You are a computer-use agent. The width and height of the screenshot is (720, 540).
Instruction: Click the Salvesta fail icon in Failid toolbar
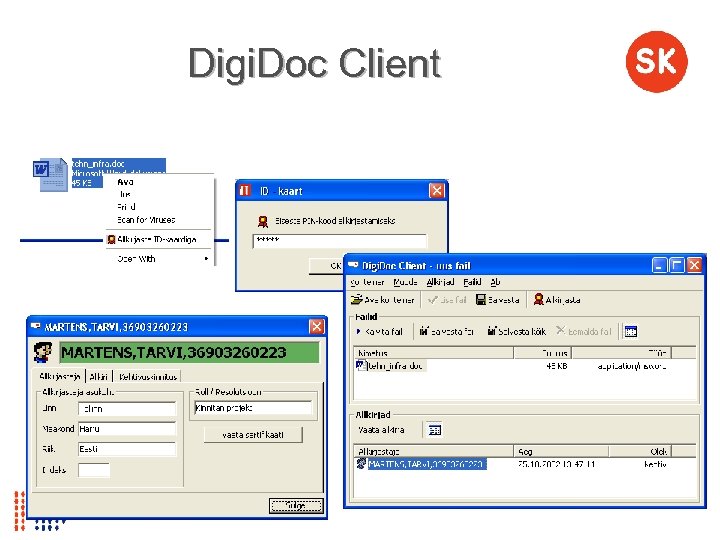424,331
